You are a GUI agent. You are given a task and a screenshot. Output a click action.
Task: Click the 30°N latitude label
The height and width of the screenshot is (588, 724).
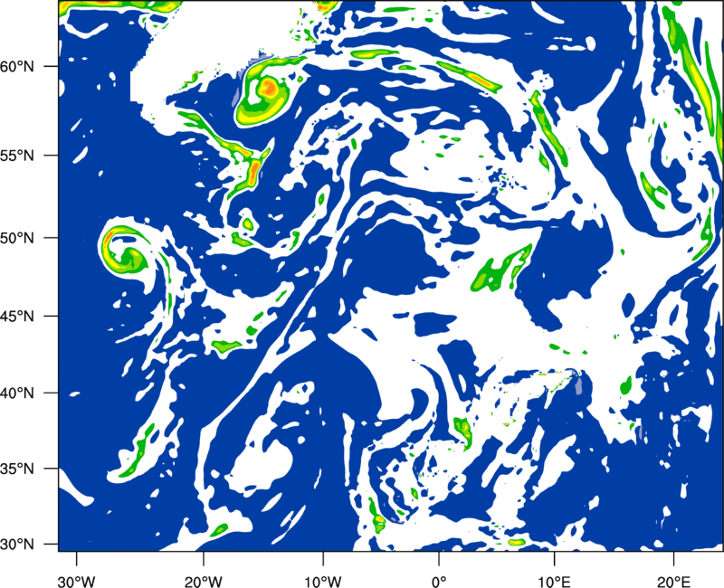(x=17, y=545)
